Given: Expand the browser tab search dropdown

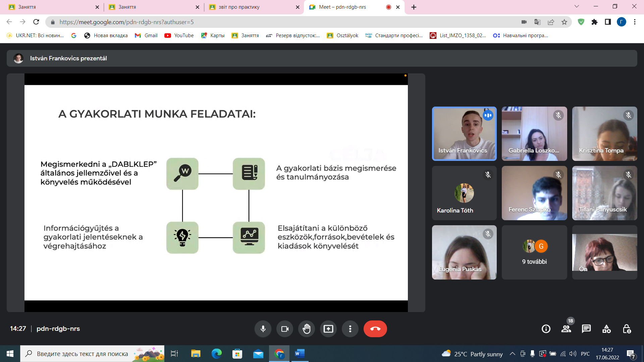Looking at the screenshot, I should (577, 7).
